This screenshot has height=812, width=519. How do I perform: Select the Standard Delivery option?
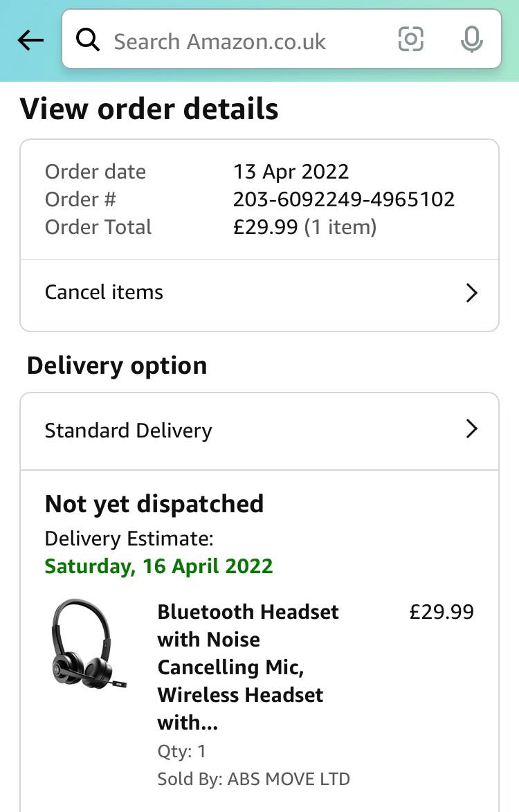[129, 431]
